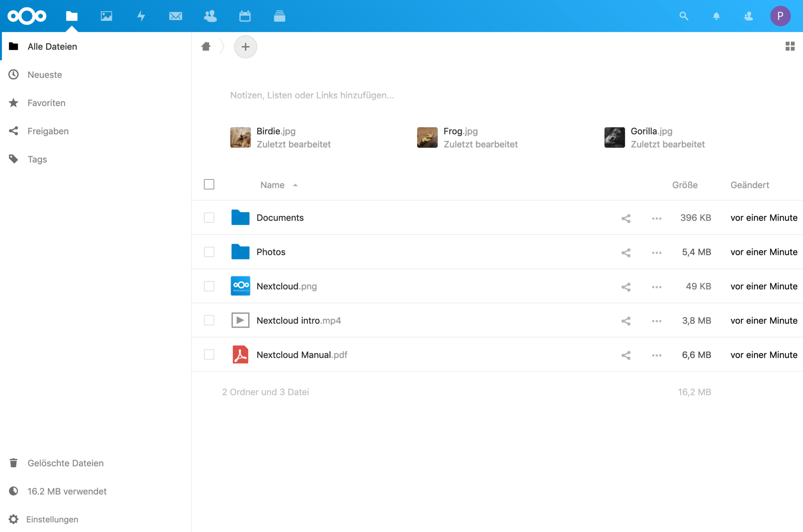
Task: Open recent file Frog.jpg
Action: pyautogui.click(x=468, y=137)
